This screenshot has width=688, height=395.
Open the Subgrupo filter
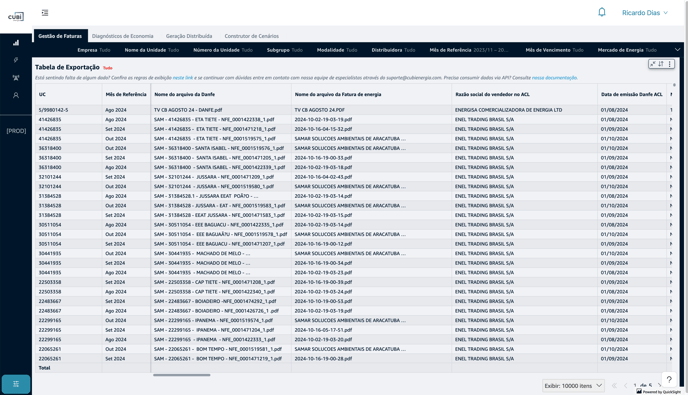(285, 50)
